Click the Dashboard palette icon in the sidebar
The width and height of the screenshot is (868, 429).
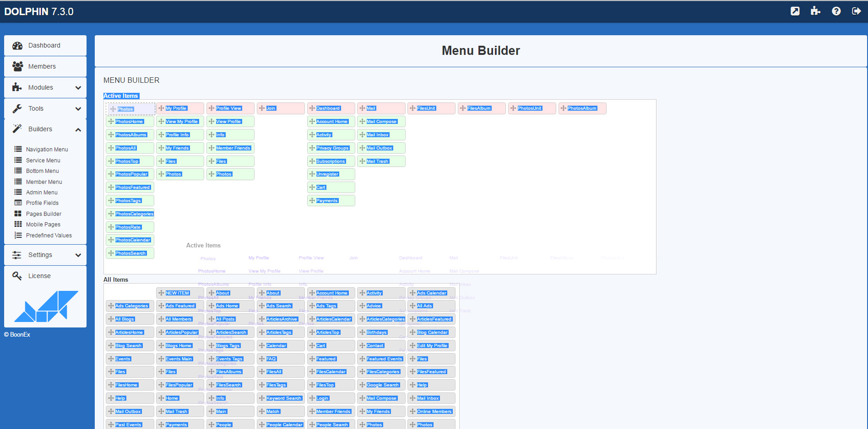[17, 46]
